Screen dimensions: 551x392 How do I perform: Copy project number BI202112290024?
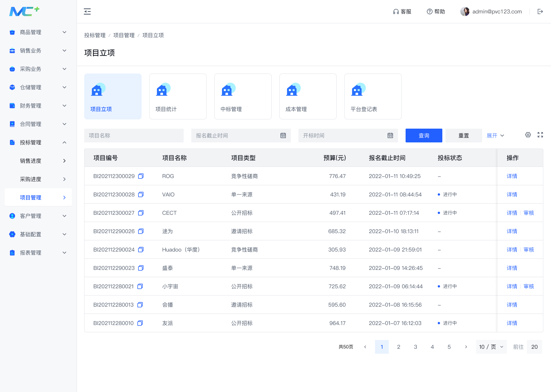(x=141, y=250)
